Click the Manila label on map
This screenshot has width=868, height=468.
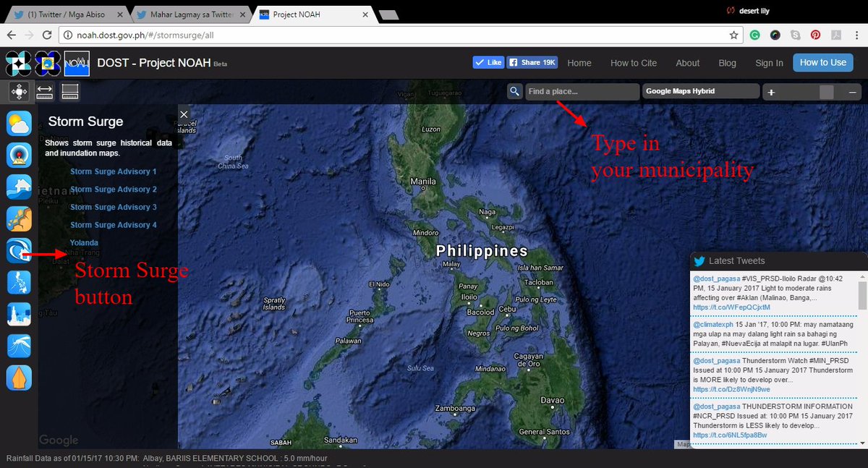423,182
